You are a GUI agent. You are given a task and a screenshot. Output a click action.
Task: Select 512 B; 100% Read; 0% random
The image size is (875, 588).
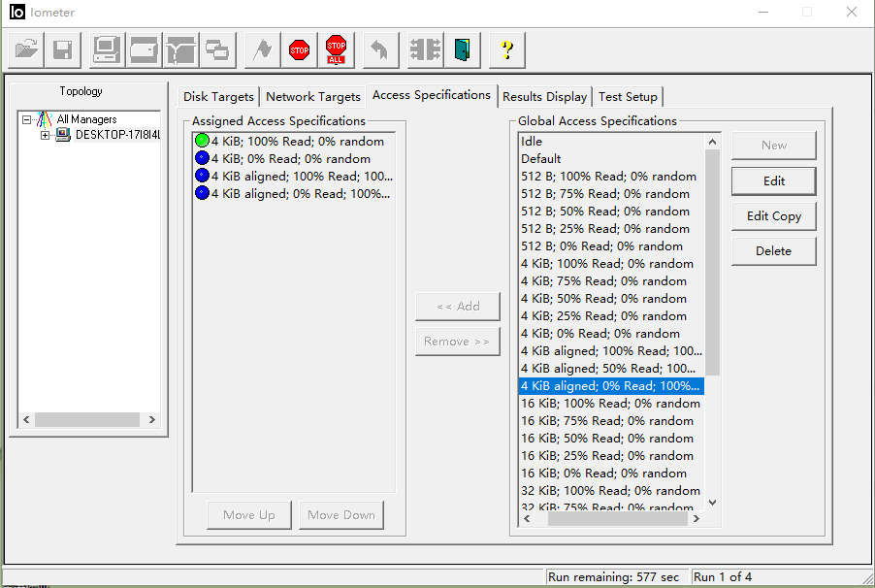click(x=611, y=177)
